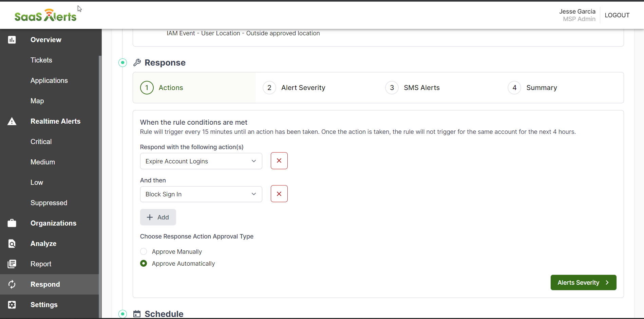Screen dimensions: 644x319
Task: Click the Realtime Alerts warning triangle icon
Action: pos(12,121)
